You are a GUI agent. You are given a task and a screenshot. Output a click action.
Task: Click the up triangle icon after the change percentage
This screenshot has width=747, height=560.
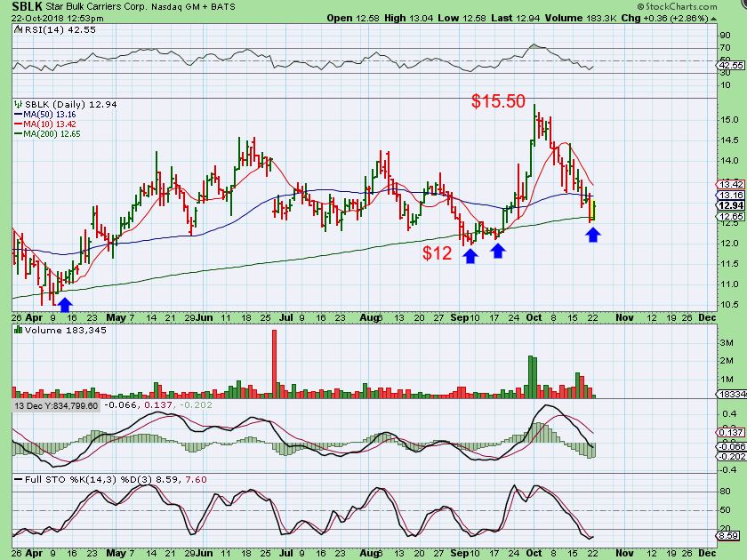tap(713, 19)
